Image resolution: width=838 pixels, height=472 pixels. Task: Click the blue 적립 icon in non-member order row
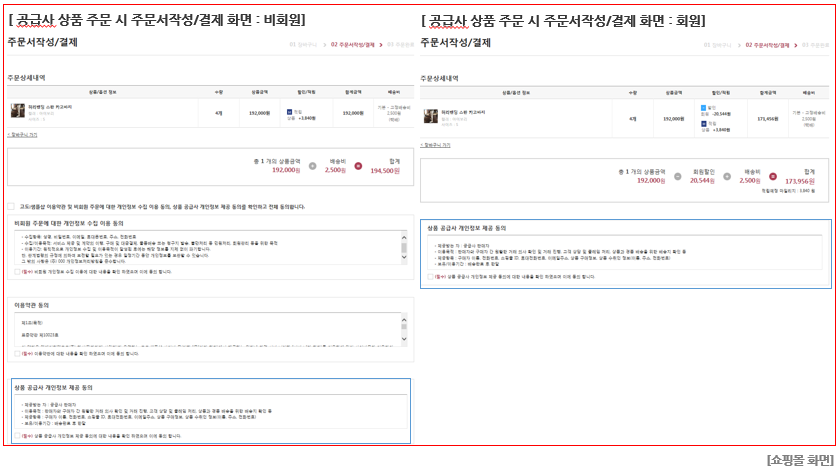(x=289, y=112)
